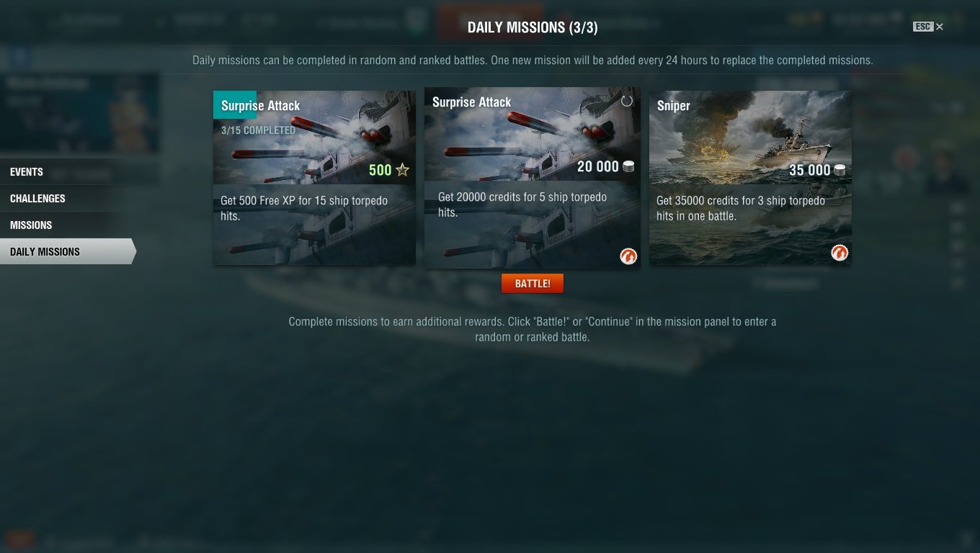Select the 3/15 completed Surprise Attack card

point(314,178)
